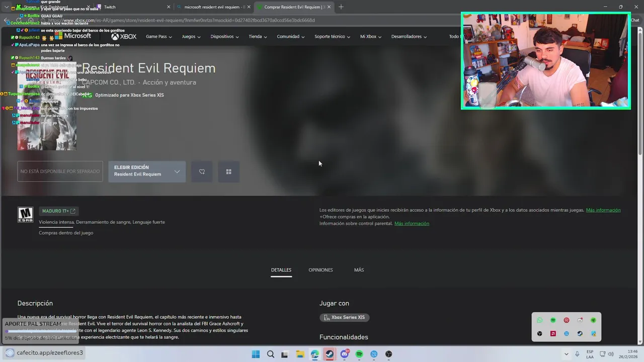The height and width of the screenshot is (362, 644).
Task: Open Task View on the taskbar
Action: (x=285, y=354)
